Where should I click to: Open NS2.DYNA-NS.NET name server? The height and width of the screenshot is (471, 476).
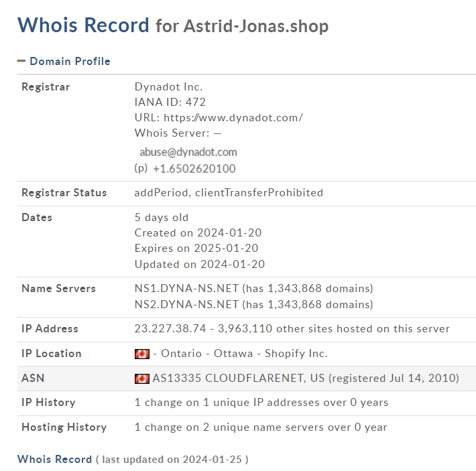pyautogui.click(x=186, y=304)
